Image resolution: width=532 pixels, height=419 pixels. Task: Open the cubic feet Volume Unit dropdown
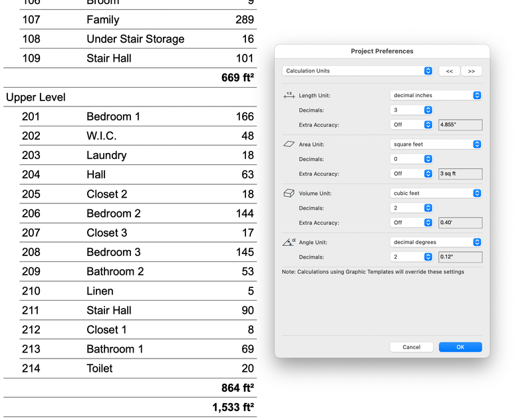[x=436, y=192]
